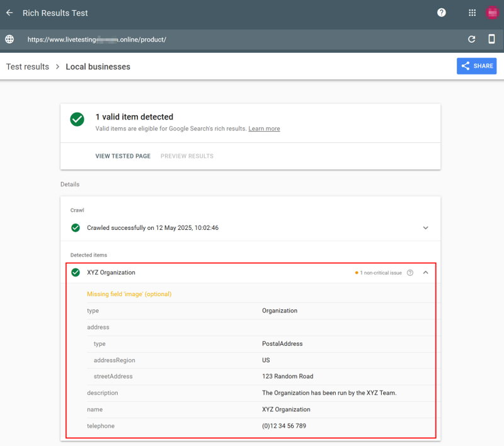The height and width of the screenshot is (446, 504).
Task: Click the checkmark next to crawl success entry
Action: point(76,228)
